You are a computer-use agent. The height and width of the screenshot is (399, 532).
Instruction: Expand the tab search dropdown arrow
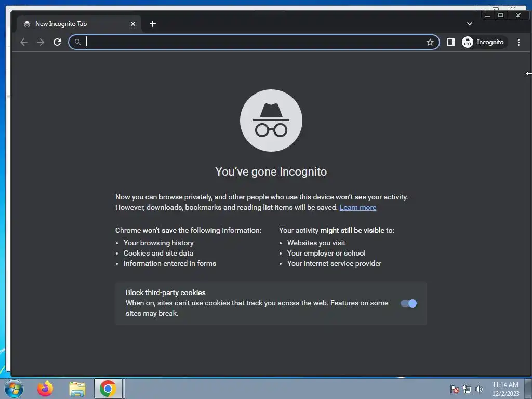(470, 24)
